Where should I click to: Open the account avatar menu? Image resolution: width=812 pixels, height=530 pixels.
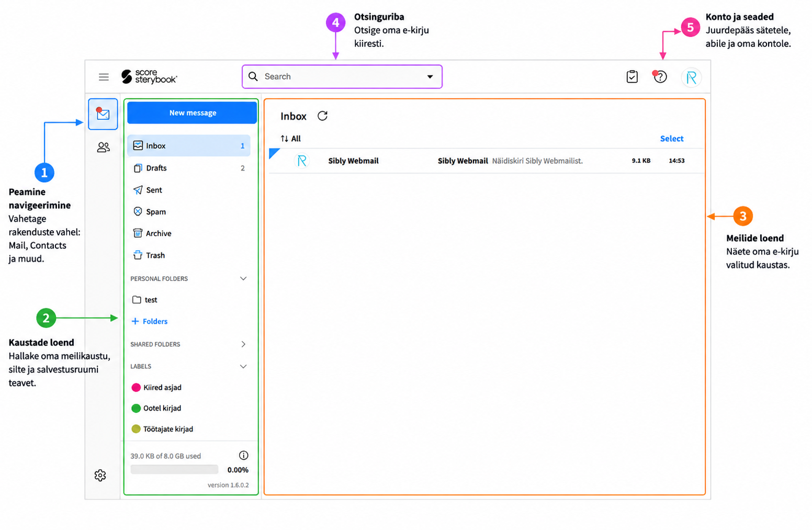[x=691, y=77]
